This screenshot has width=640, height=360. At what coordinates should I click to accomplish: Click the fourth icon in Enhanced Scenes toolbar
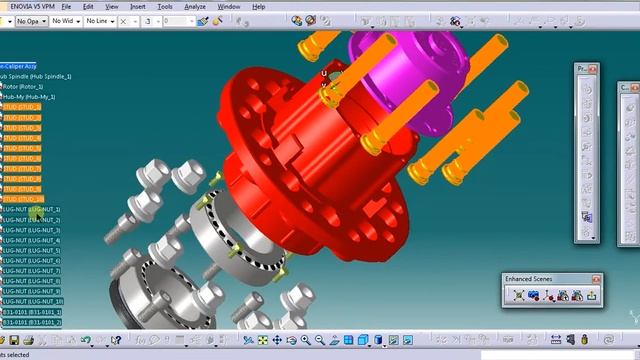[x=563, y=295]
